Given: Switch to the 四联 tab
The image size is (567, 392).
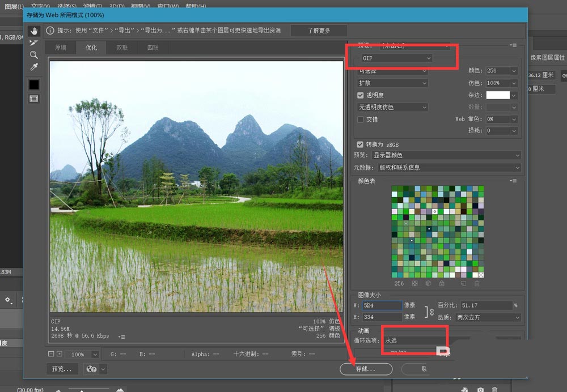Looking at the screenshot, I should click(153, 48).
